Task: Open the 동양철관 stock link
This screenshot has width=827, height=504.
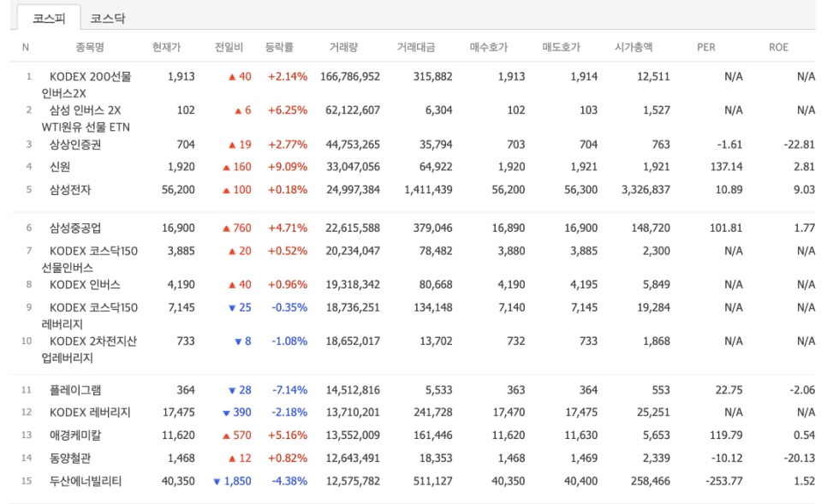Action: [70, 458]
